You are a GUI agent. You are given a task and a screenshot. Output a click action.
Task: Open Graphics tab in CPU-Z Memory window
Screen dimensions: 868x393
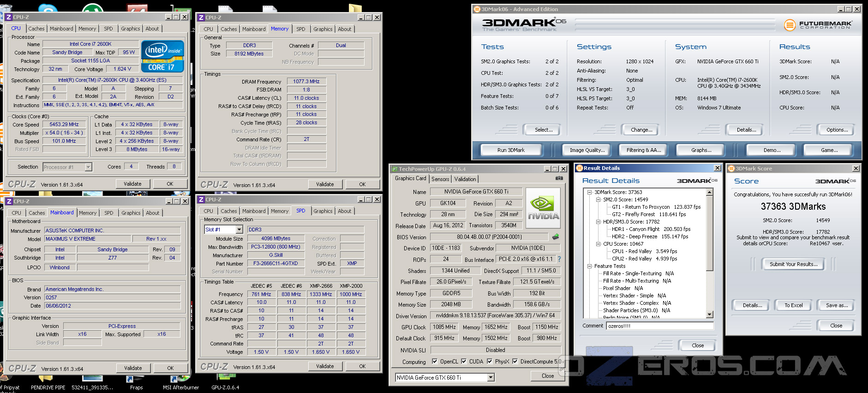point(323,29)
